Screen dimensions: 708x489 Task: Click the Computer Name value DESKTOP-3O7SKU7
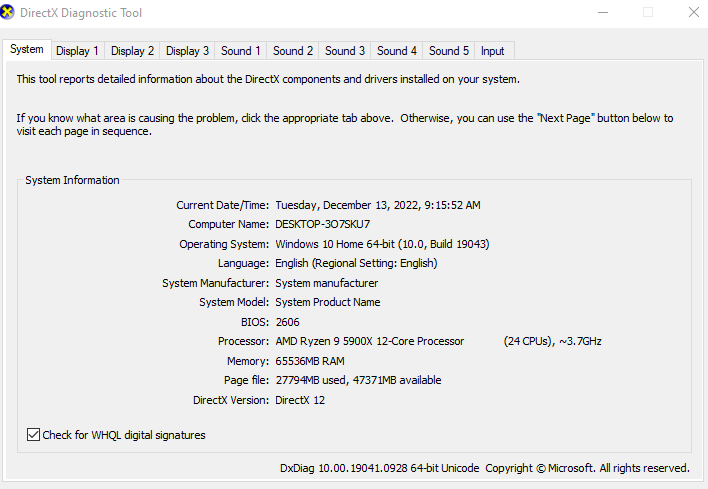click(322, 225)
